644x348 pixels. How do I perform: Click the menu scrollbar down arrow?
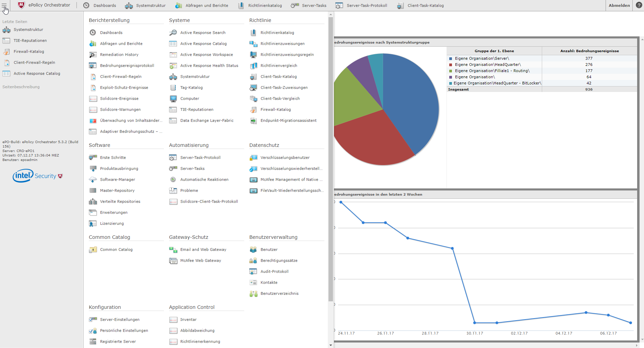point(331,345)
